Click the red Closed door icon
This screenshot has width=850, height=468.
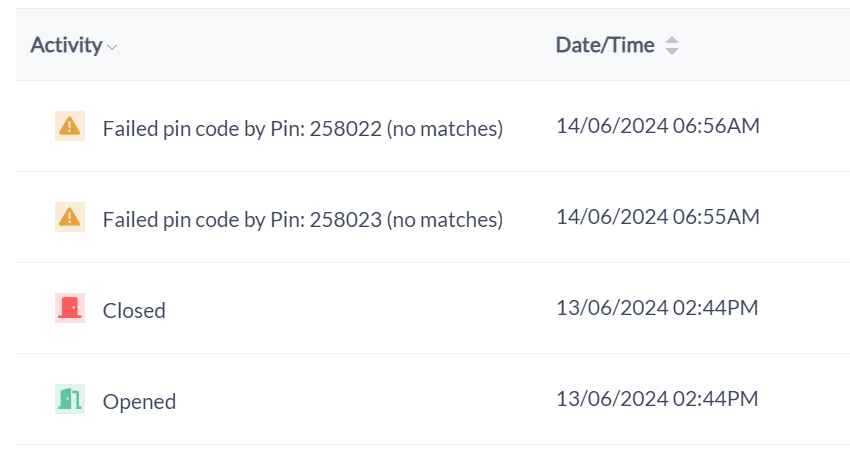[x=70, y=308]
